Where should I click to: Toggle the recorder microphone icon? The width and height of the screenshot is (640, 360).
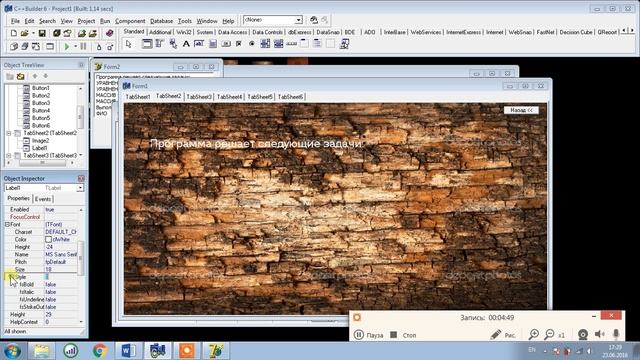616,335
